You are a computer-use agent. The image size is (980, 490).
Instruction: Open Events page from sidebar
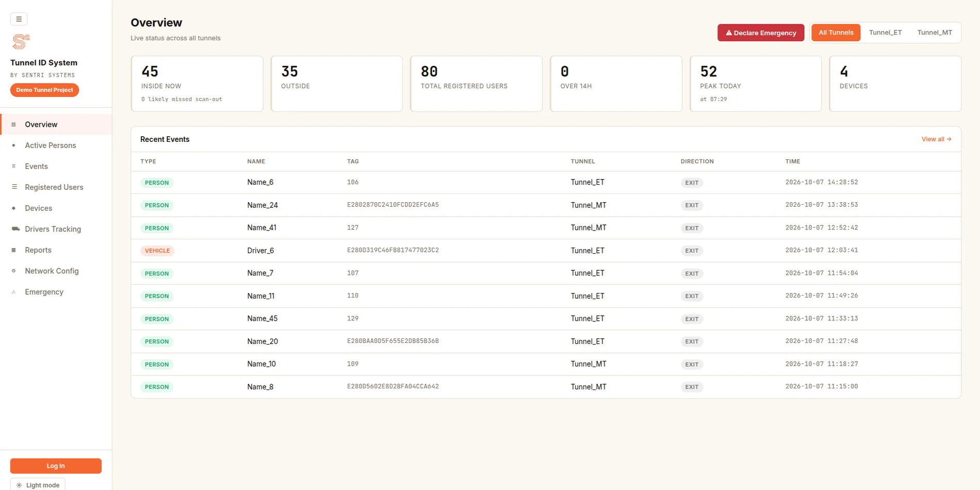(56, 166)
